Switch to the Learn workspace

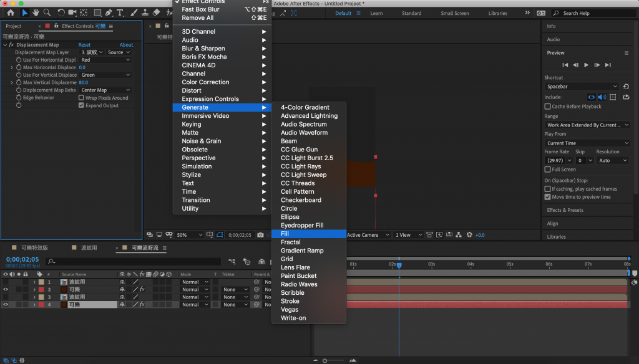pos(376,13)
